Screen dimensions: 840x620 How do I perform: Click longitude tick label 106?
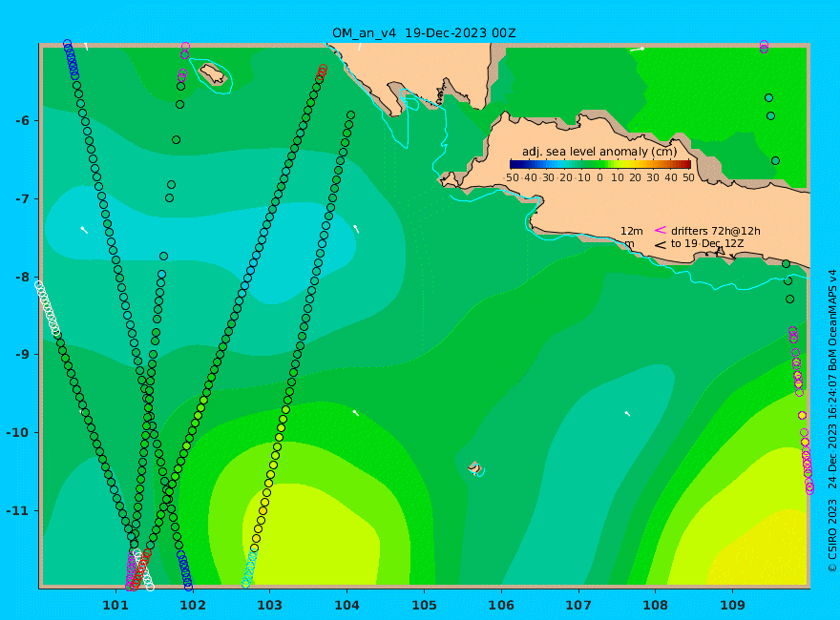tap(501, 606)
